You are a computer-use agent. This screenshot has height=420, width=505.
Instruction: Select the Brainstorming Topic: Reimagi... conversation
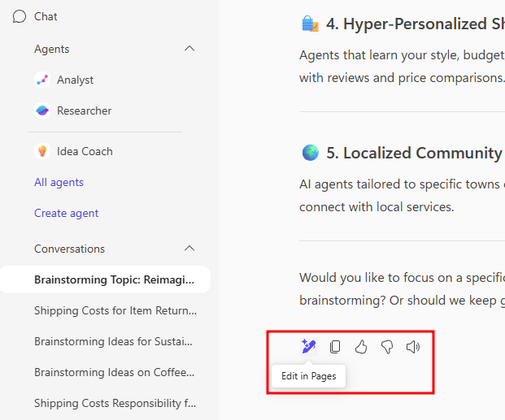114,279
